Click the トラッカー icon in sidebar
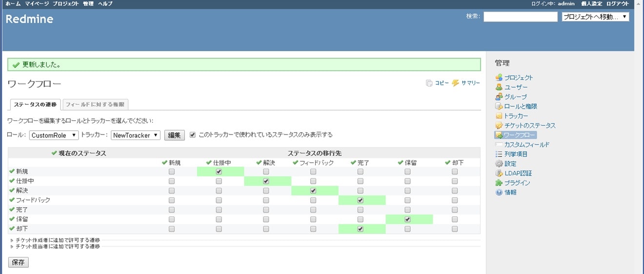Image resolution: width=644 pixels, height=274 pixels. 499,116
